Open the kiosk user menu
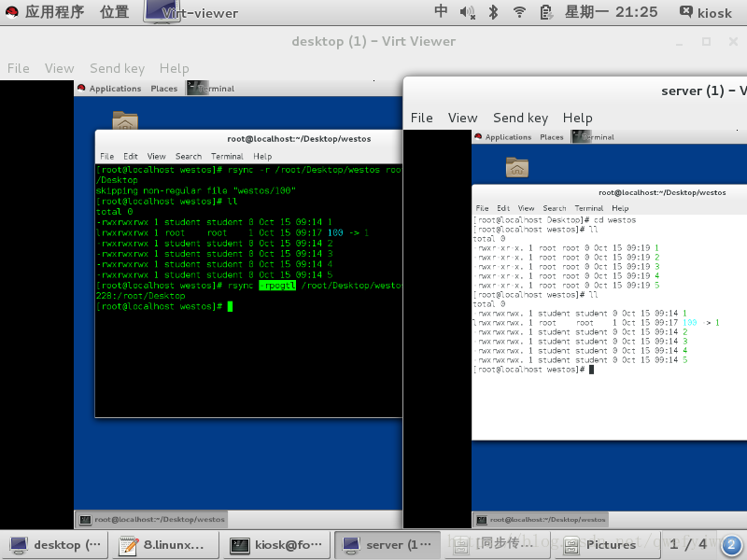 [x=706, y=12]
